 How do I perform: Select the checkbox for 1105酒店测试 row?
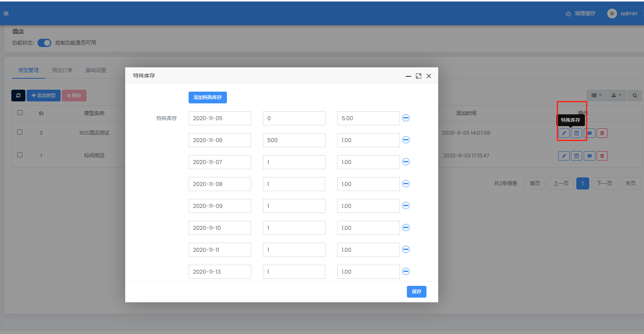20,132
